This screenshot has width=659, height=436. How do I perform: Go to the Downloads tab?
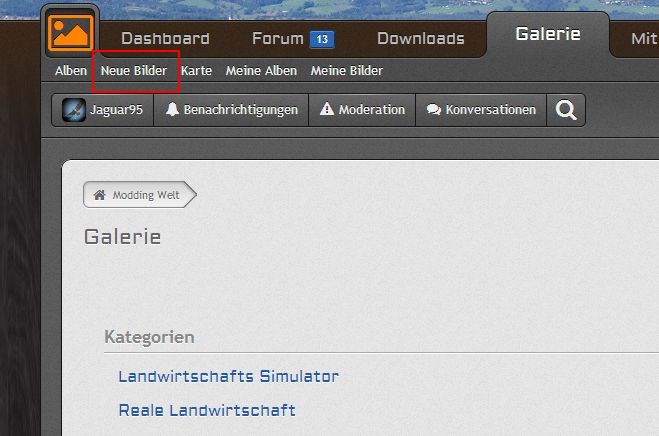420,39
